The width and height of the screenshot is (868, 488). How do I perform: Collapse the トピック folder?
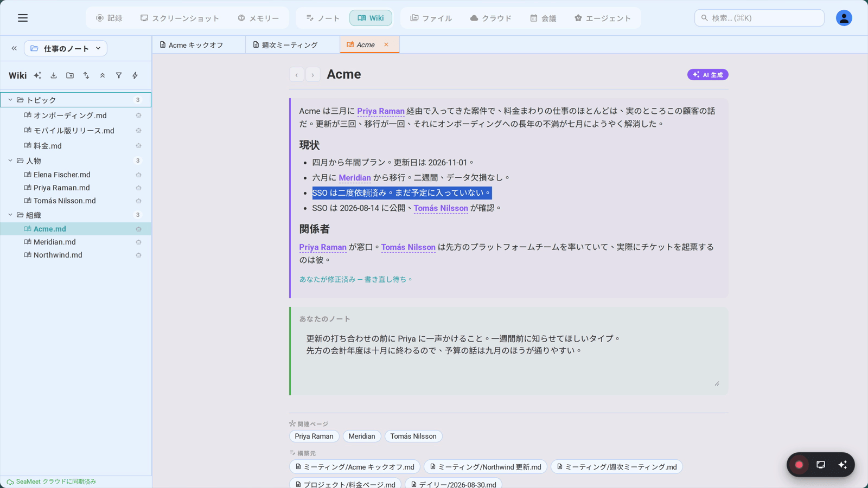pyautogui.click(x=10, y=100)
